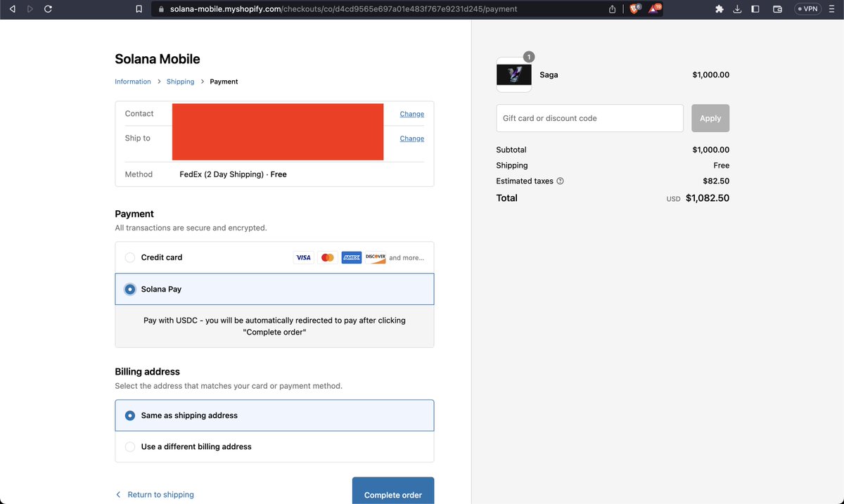This screenshot has width=844, height=504.
Task: Click the Saga product name
Action: coord(549,75)
